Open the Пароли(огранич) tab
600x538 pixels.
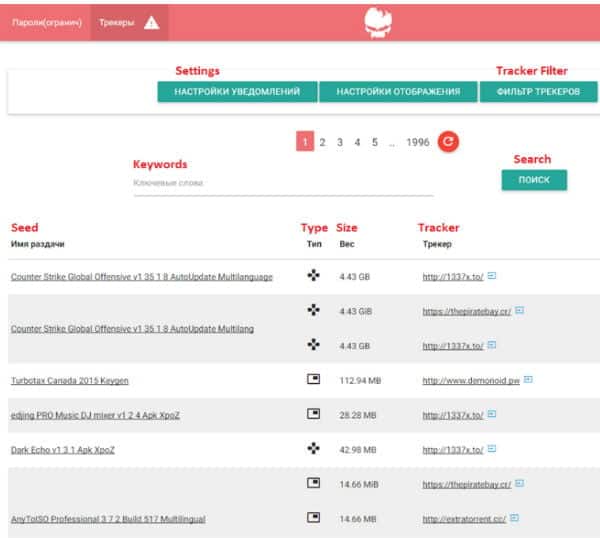pos(46,22)
